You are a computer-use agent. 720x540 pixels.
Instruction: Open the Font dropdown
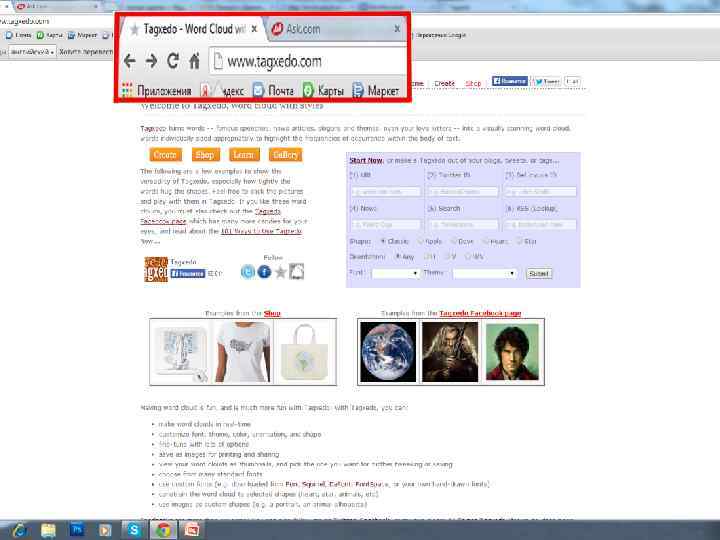(395, 273)
